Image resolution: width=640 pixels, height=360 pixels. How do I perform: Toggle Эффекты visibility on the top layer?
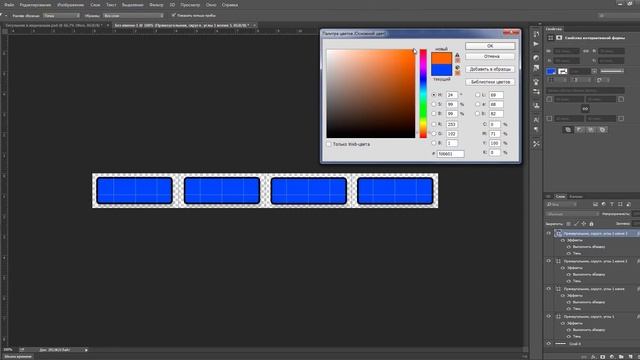563,240
